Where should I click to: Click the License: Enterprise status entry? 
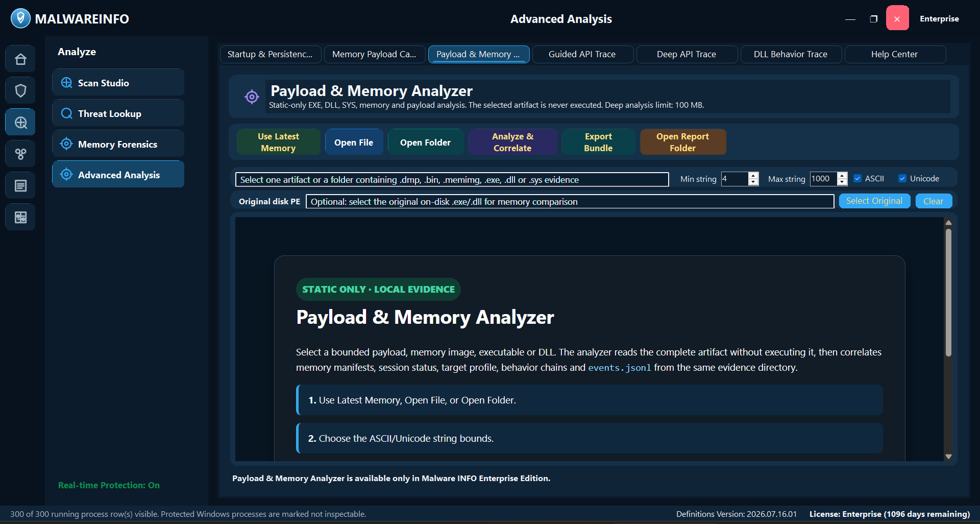890,514
